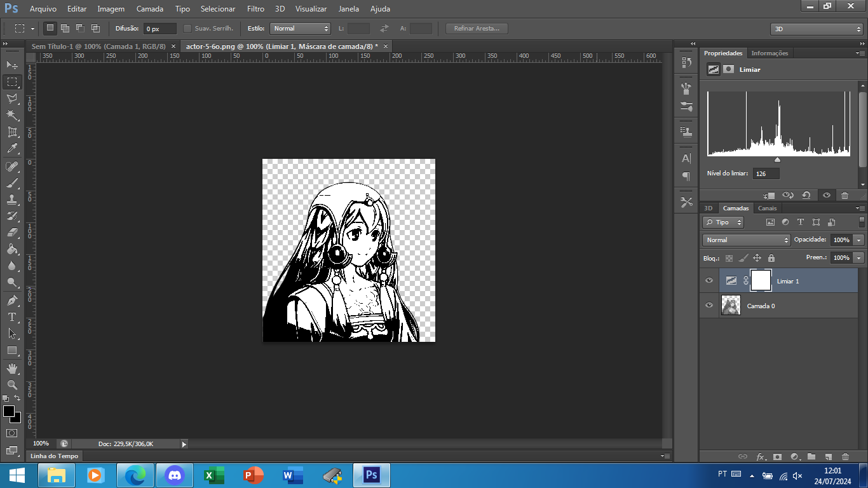Screen dimensions: 868x488
Task: Delete layer using Layers trash icon
Action: pyautogui.click(x=845, y=456)
